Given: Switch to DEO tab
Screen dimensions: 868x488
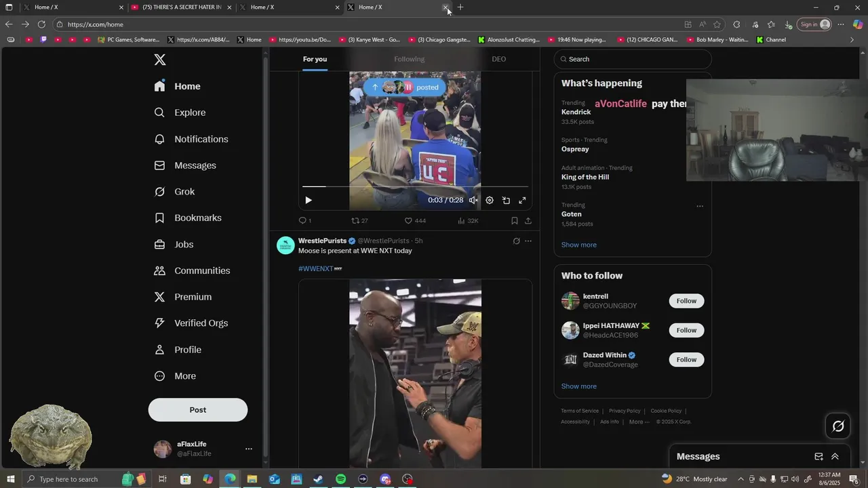Looking at the screenshot, I should pos(498,59).
